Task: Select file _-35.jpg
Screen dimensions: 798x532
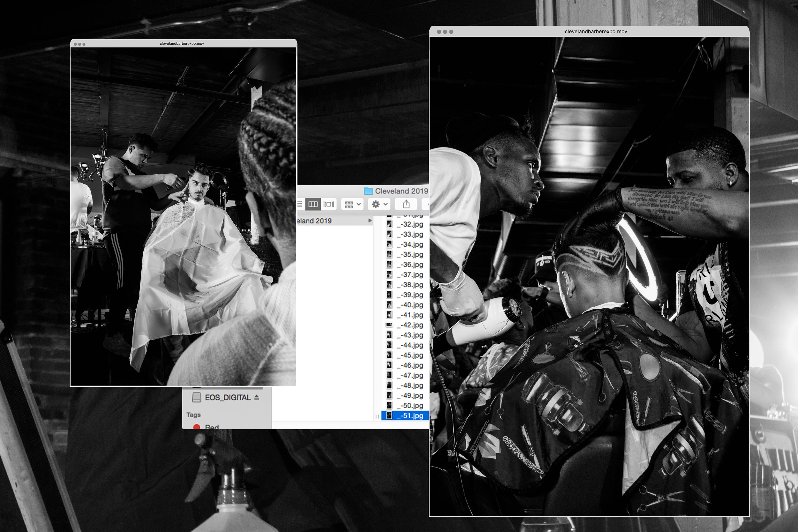Action: pyautogui.click(x=405, y=254)
